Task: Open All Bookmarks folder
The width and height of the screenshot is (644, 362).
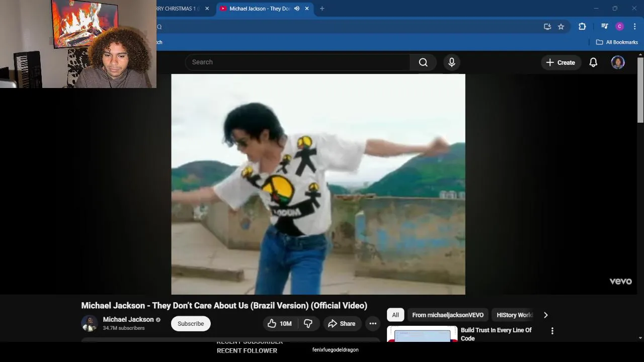Action: pos(617,42)
